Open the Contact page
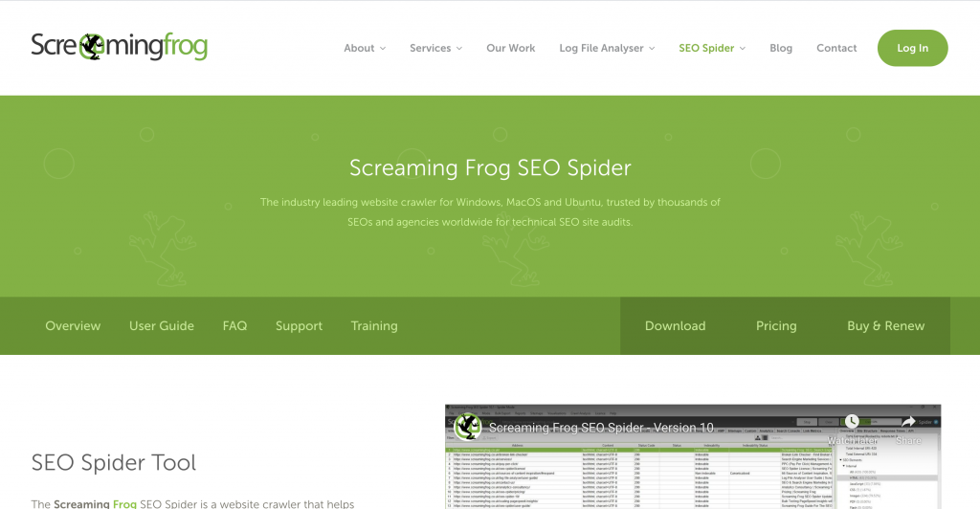Image resolution: width=980 pixels, height=509 pixels. (836, 48)
